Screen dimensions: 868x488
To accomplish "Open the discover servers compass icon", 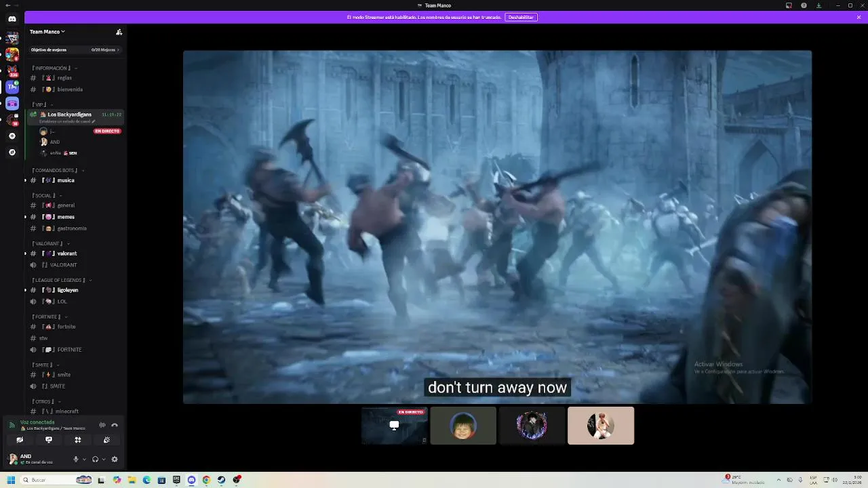I will pos(12,152).
